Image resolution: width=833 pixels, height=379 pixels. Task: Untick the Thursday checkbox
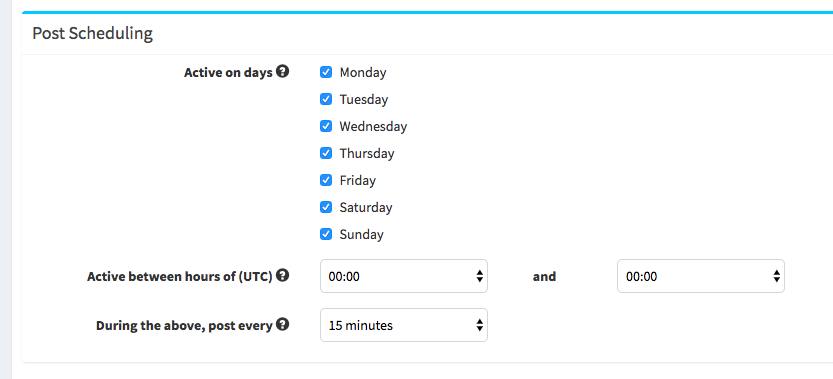[x=326, y=154]
